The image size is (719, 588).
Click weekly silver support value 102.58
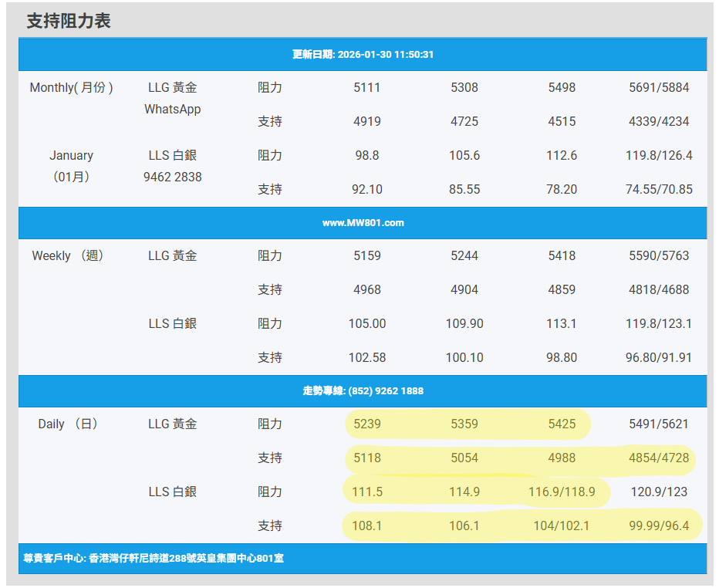click(367, 358)
